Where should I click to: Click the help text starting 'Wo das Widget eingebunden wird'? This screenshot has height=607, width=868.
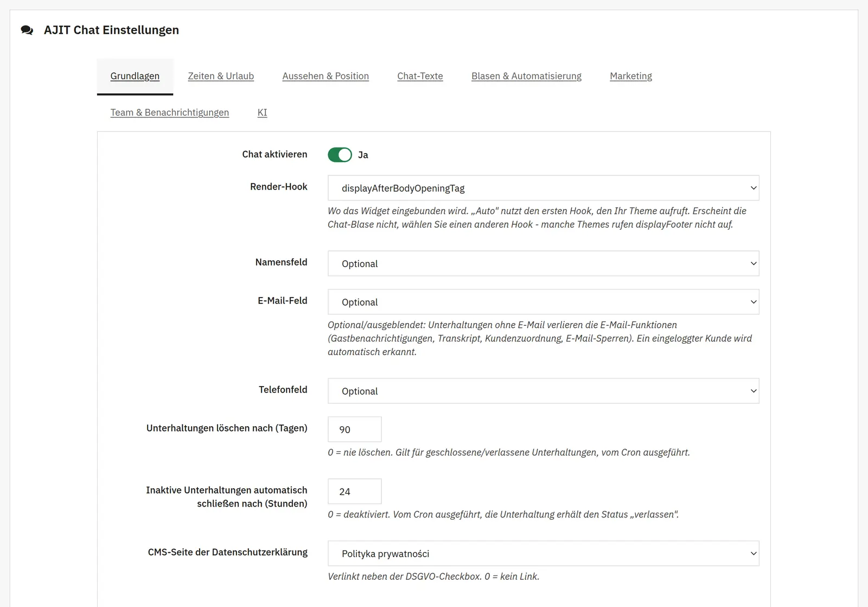(537, 218)
